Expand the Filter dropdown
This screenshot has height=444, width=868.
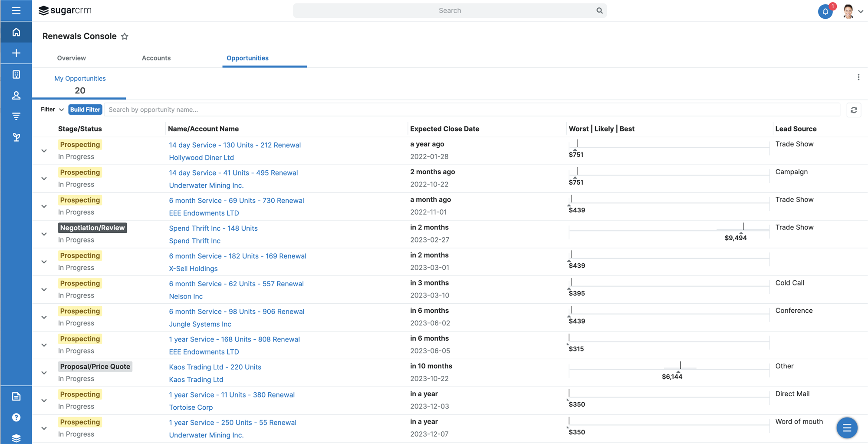click(52, 109)
